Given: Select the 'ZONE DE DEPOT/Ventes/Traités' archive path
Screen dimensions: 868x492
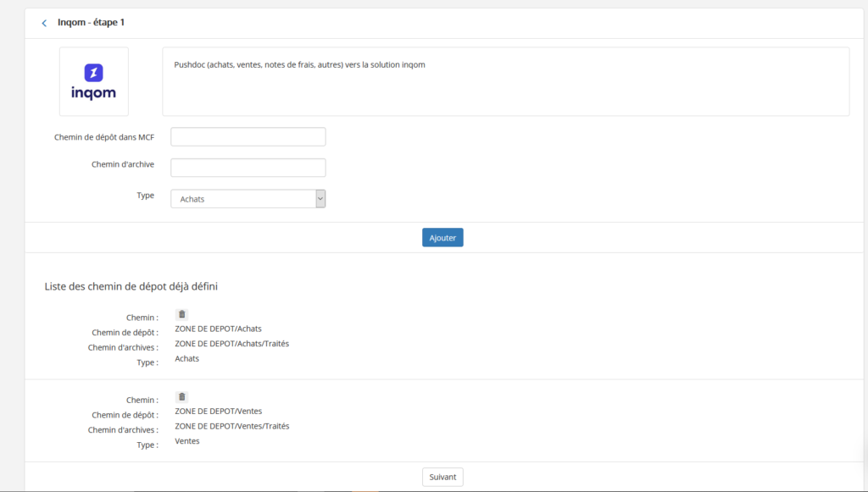Looking at the screenshot, I should (x=231, y=426).
